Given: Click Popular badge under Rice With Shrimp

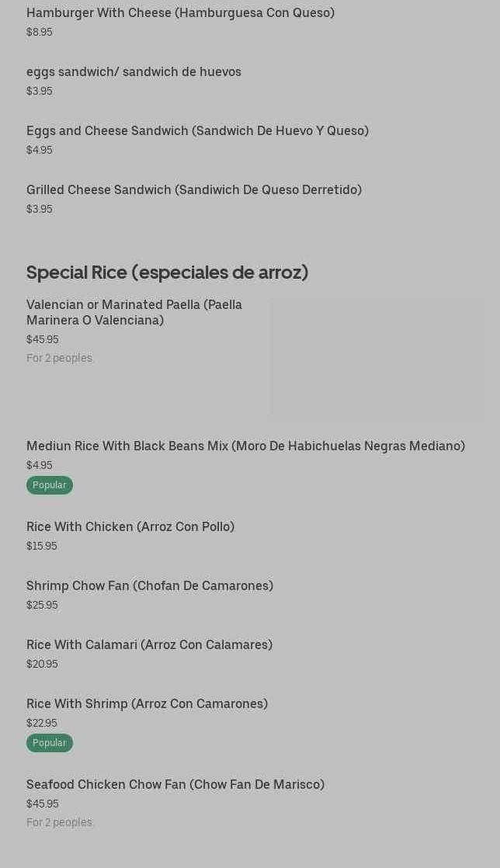Looking at the screenshot, I should (49, 743).
